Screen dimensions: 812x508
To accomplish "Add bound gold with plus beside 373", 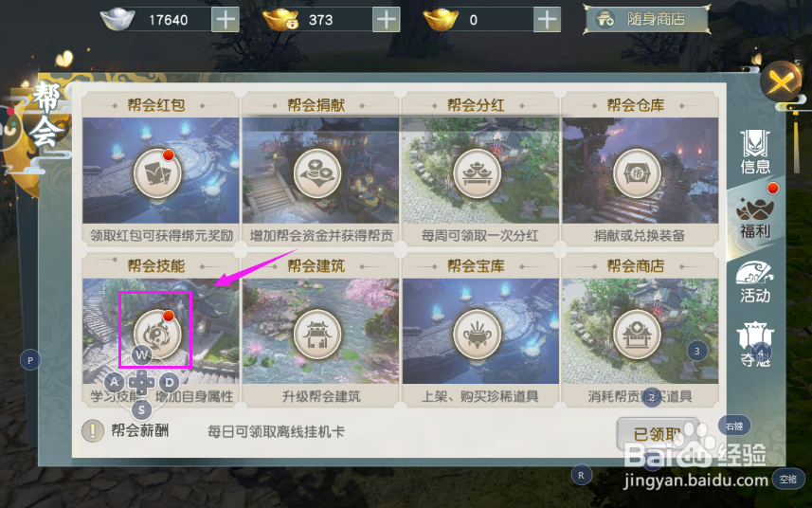I will pos(387,20).
